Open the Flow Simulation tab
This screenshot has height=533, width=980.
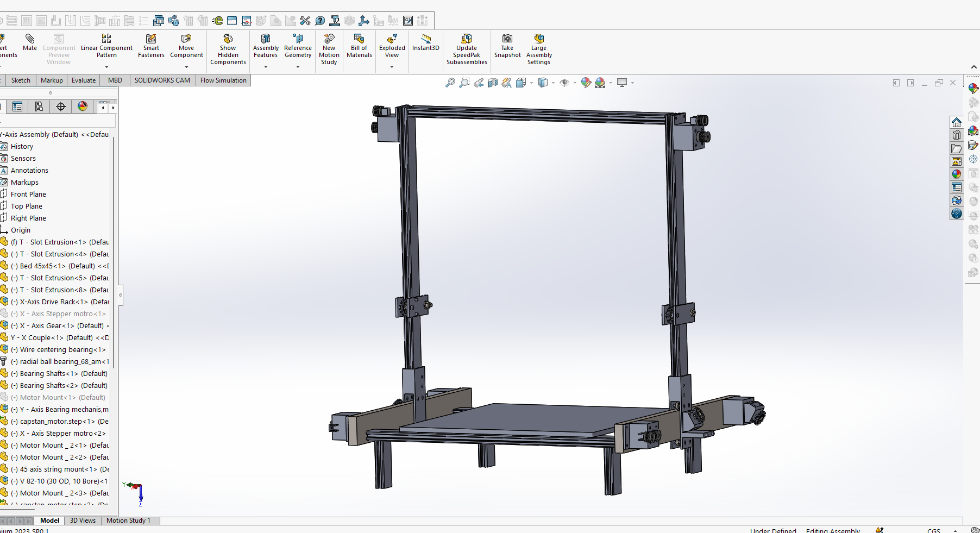[223, 80]
